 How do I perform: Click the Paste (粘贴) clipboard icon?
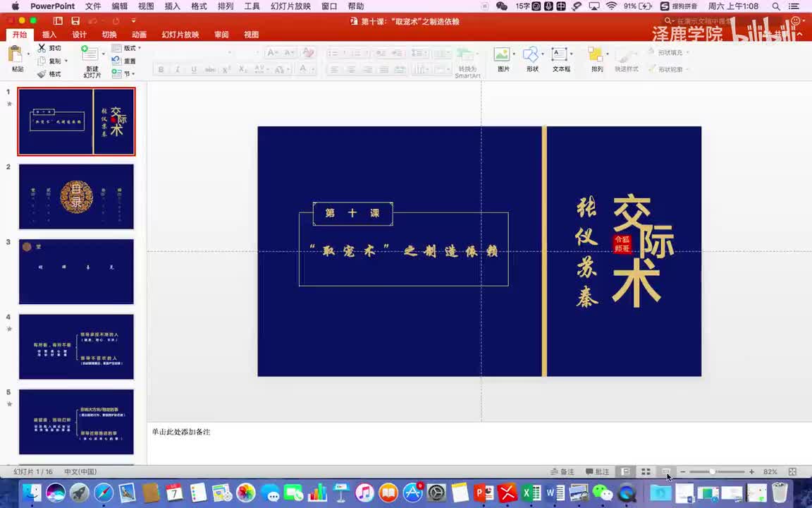coord(16,55)
